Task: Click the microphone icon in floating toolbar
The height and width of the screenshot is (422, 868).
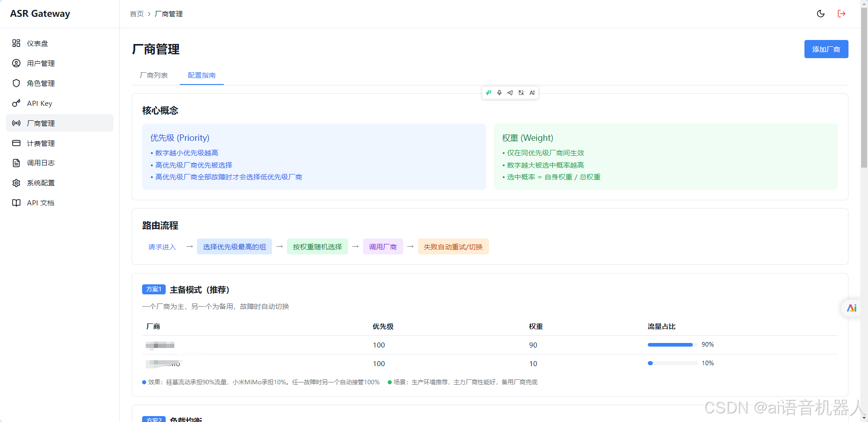Action: tap(499, 93)
